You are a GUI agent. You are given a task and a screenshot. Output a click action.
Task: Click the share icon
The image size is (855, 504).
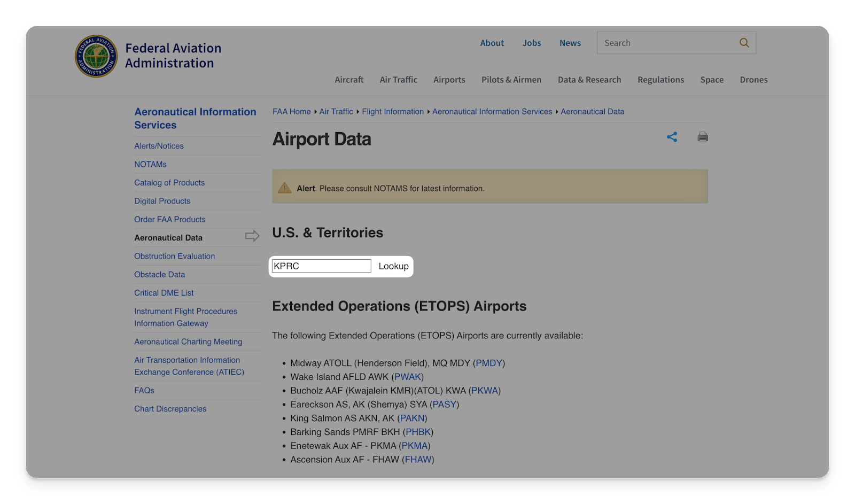coord(672,137)
